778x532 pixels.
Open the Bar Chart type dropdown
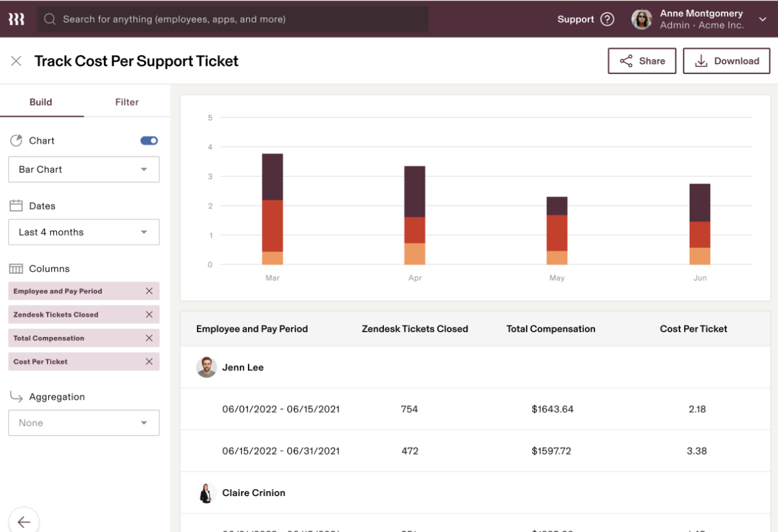[x=84, y=169]
